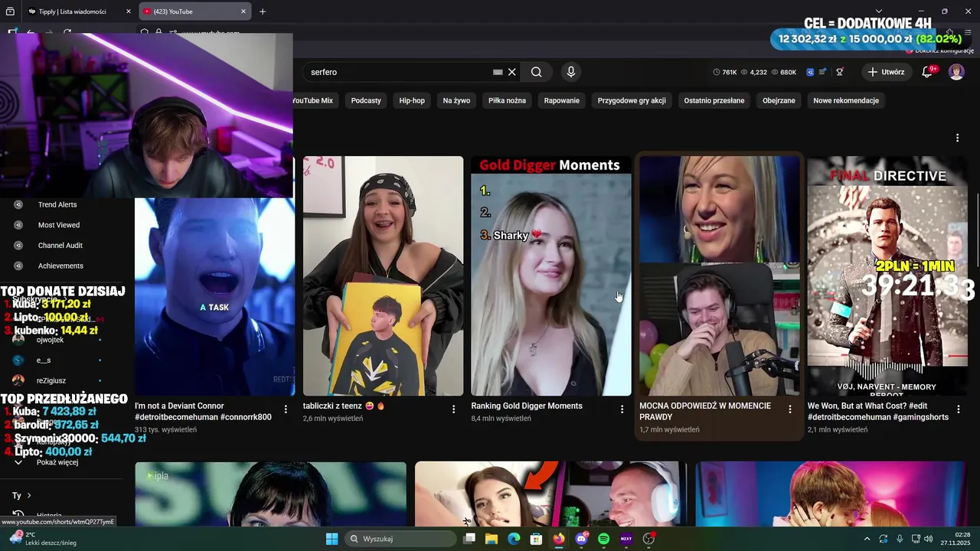The width and height of the screenshot is (980, 551).
Task: Open the vidIQ list icon near the stats
Action: tap(822, 72)
